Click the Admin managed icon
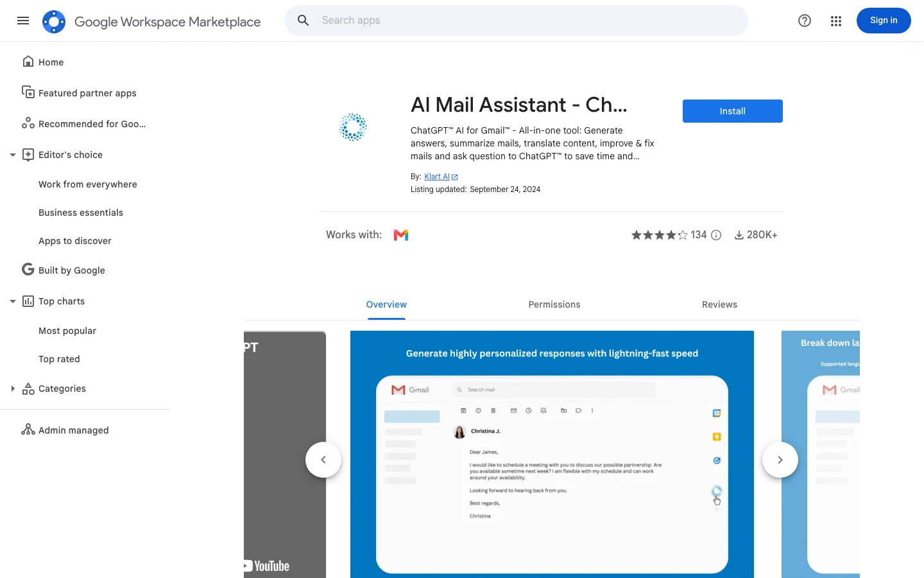 point(28,430)
